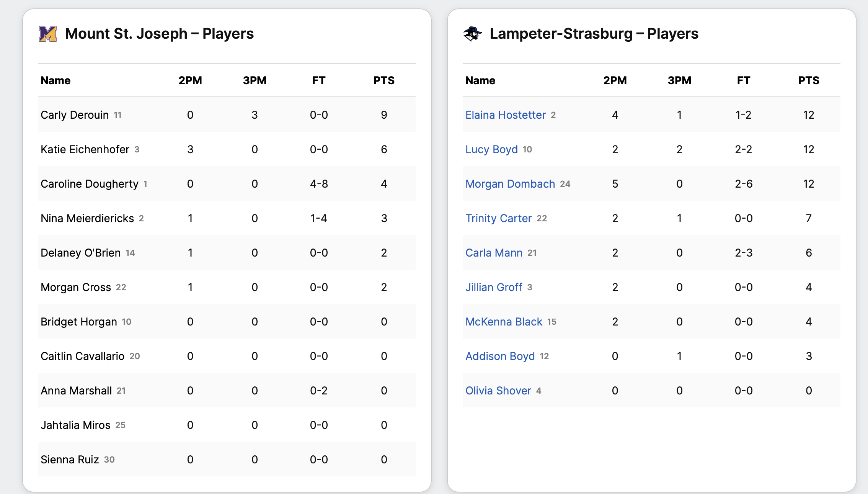Viewport: 868px width, 494px height.
Task: Click FT column header in Mount St. Joseph table
Action: point(318,80)
